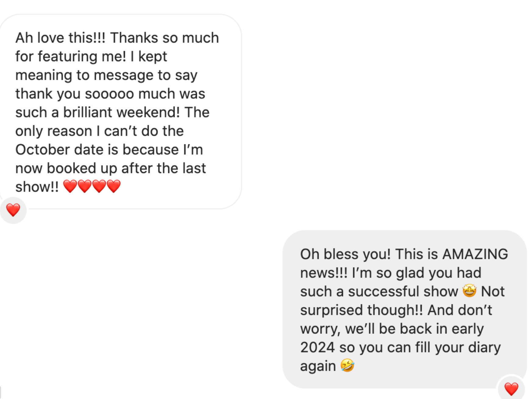The width and height of the screenshot is (532, 399).
Task: Click the third red heart after "show!!"
Action: 99,186
